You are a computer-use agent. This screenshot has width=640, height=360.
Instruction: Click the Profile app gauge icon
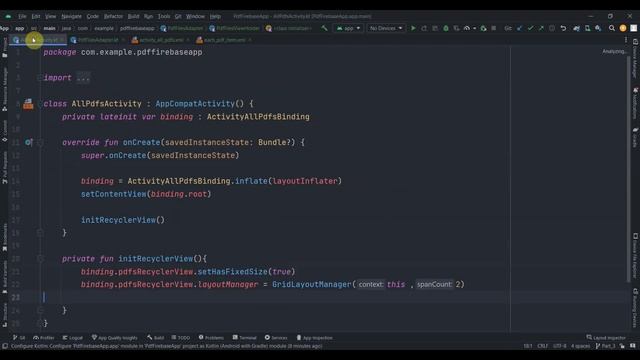(467, 28)
